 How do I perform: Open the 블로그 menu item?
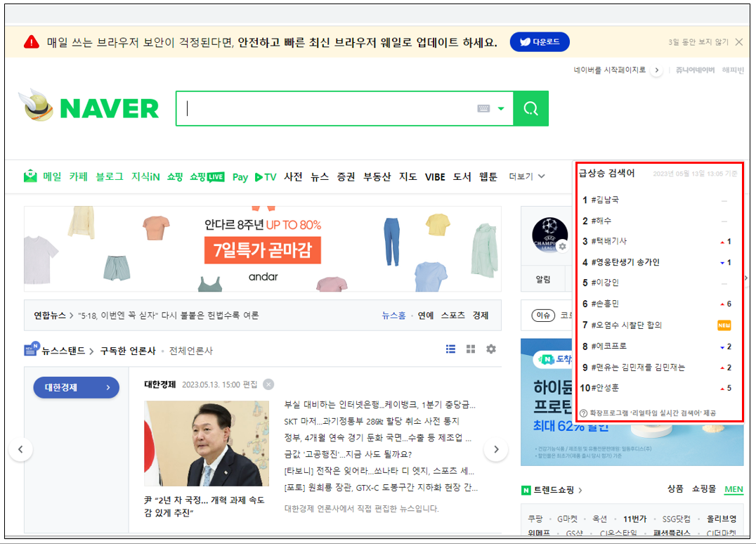coord(110,176)
